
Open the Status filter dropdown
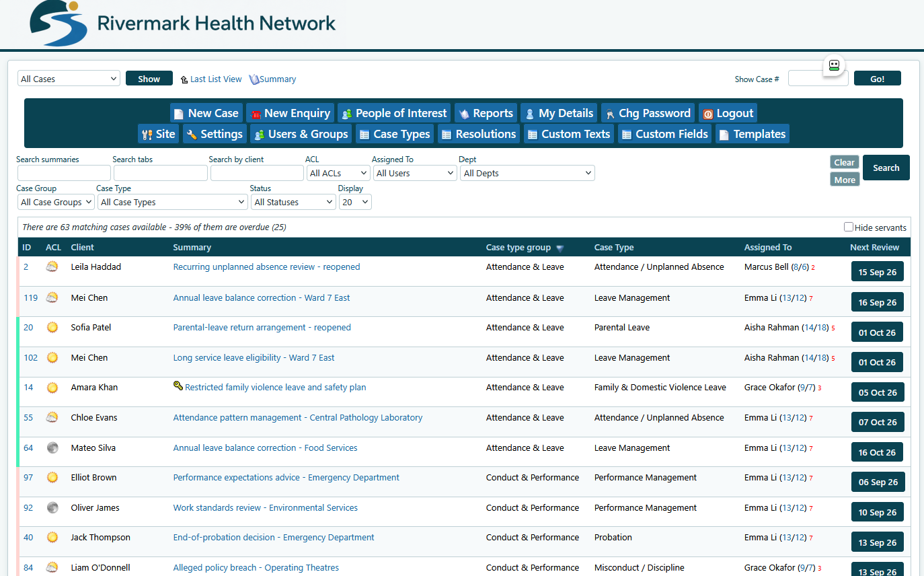pos(293,202)
